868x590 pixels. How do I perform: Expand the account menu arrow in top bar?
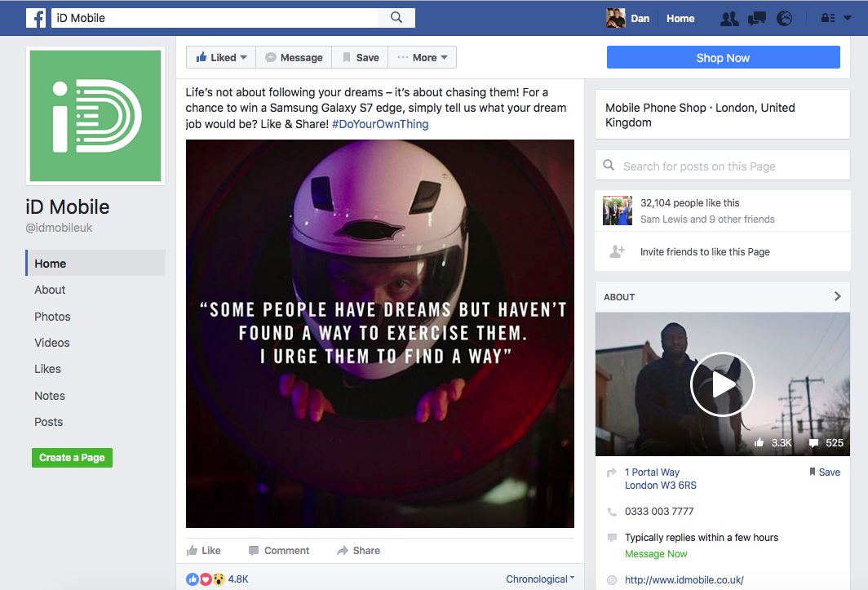point(848,18)
